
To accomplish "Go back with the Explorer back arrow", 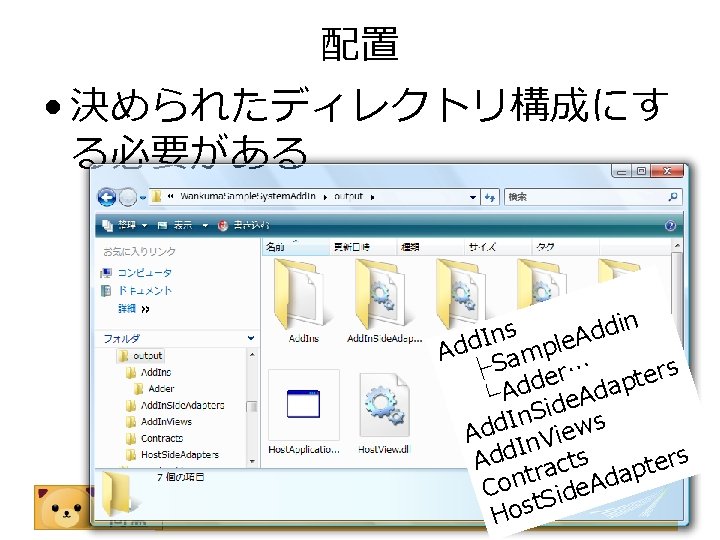I will tap(107, 197).
